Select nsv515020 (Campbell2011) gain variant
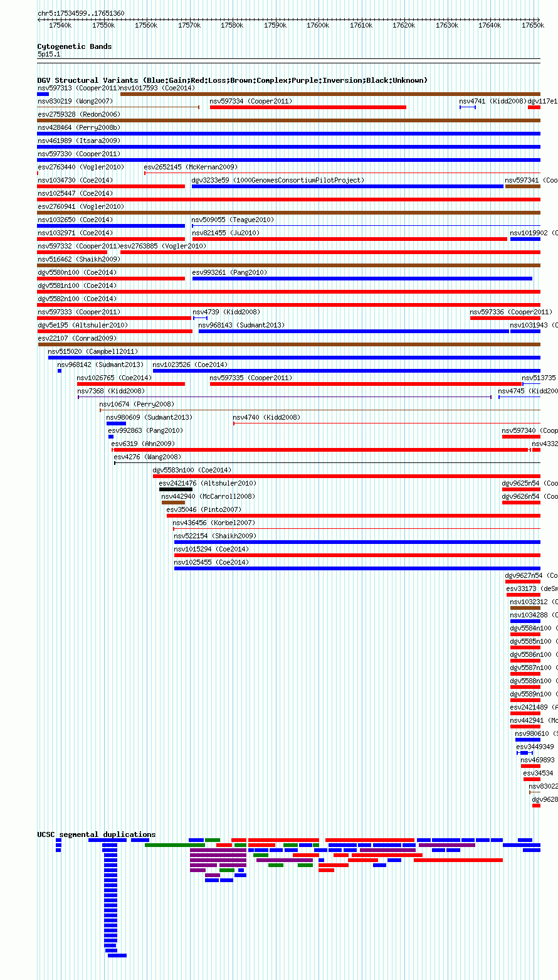 294,358
